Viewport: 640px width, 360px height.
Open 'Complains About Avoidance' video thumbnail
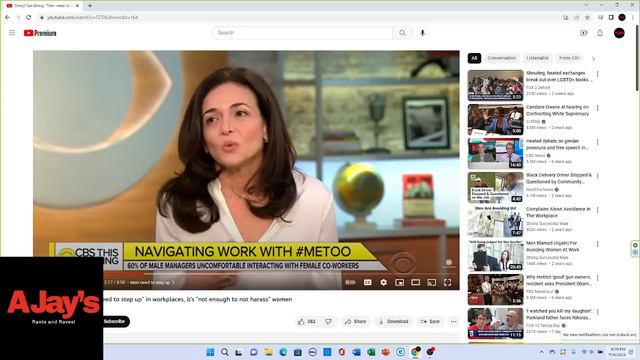click(x=496, y=221)
